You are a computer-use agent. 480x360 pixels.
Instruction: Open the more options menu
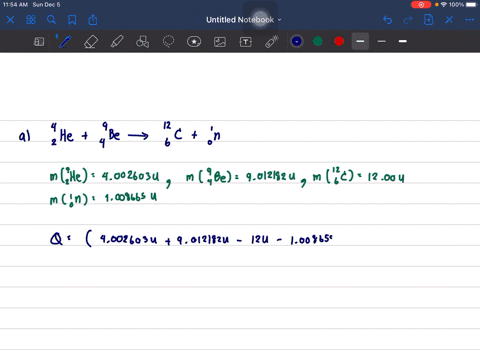(470, 20)
